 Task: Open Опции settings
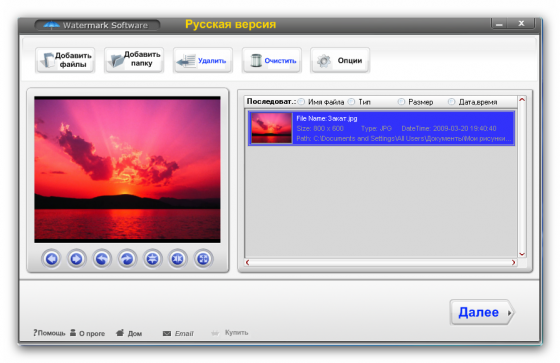340,60
